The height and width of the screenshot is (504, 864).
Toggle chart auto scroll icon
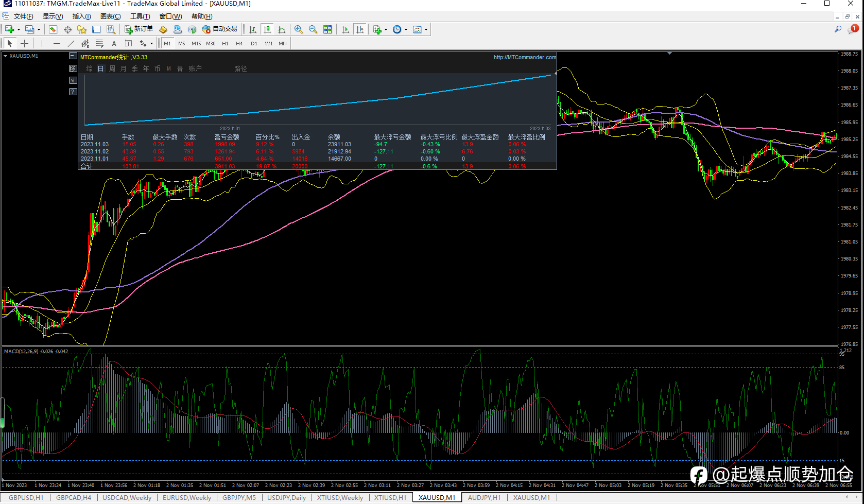point(345,29)
